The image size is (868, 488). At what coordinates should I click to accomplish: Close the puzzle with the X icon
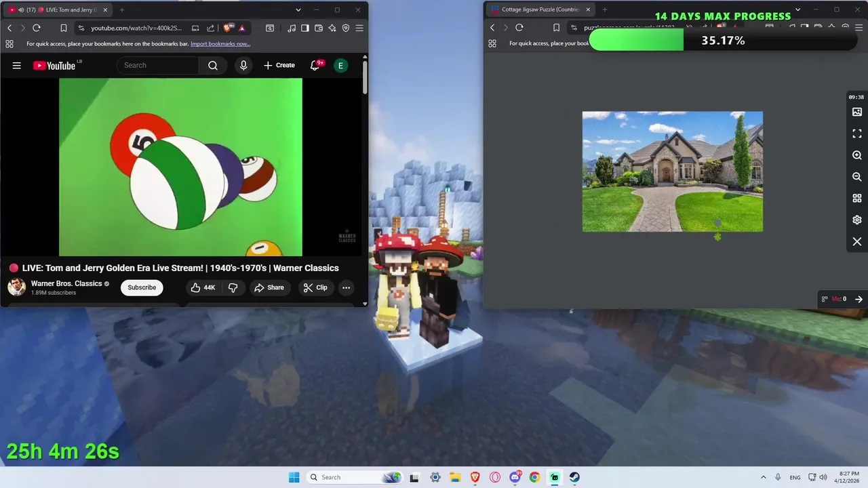point(857,242)
